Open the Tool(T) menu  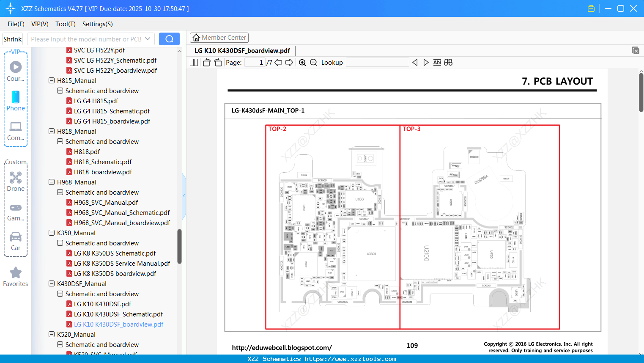coord(66,24)
